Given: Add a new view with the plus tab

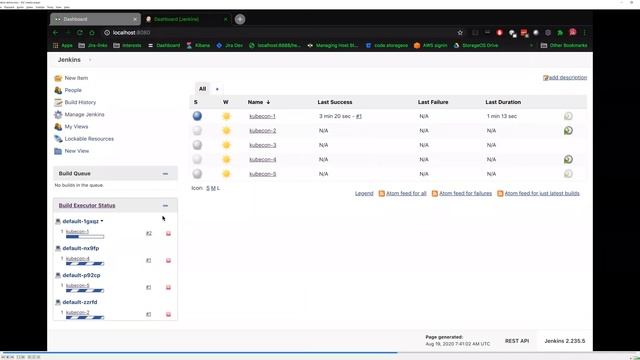Looking at the screenshot, I should [x=217, y=89].
